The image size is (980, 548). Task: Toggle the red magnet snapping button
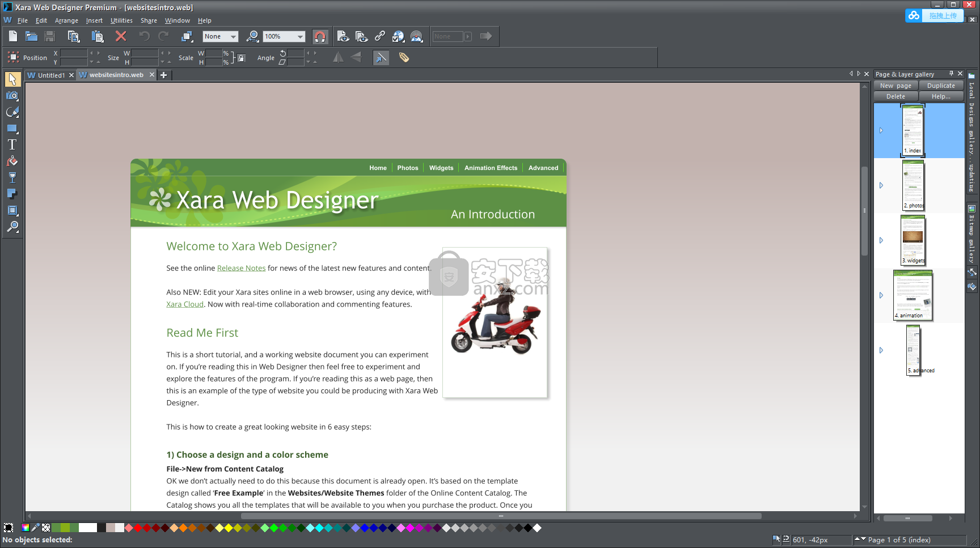(320, 36)
